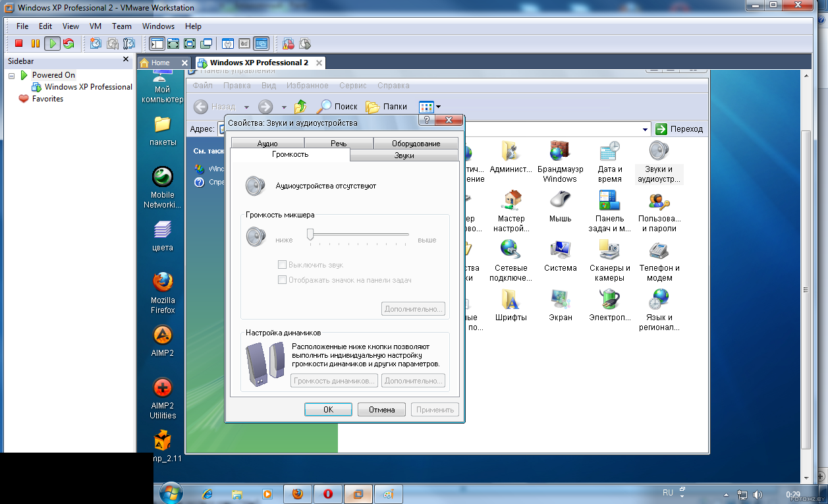828x504 pixels.
Task: Open the AIMP2 desktop shortcut
Action: click(163, 341)
